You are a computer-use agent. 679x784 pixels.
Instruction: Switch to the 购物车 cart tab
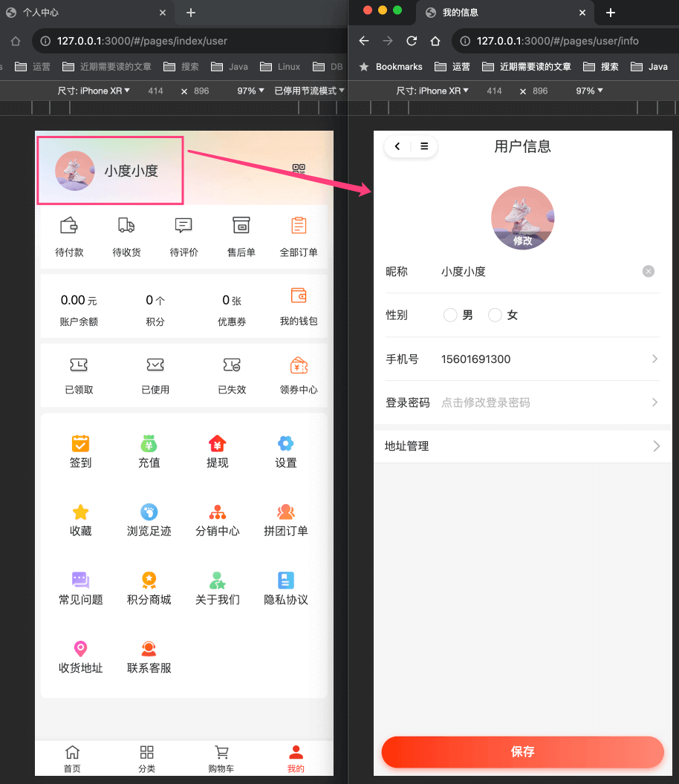[221, 759]
